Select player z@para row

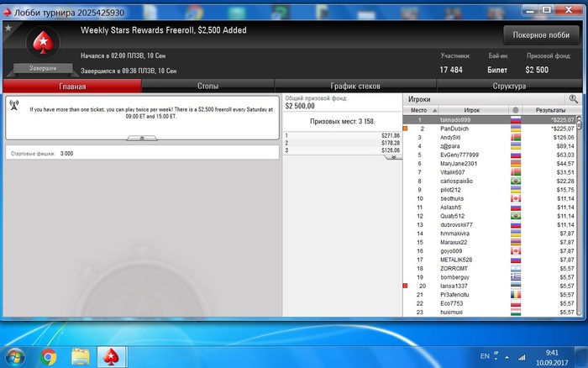pyautogui.click(x=490, y=146)
